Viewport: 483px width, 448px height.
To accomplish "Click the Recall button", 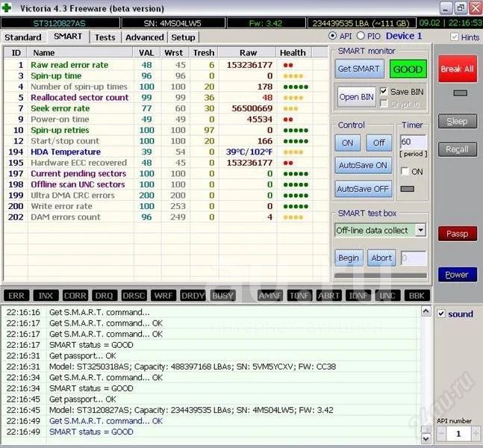I will click(458, 149).
